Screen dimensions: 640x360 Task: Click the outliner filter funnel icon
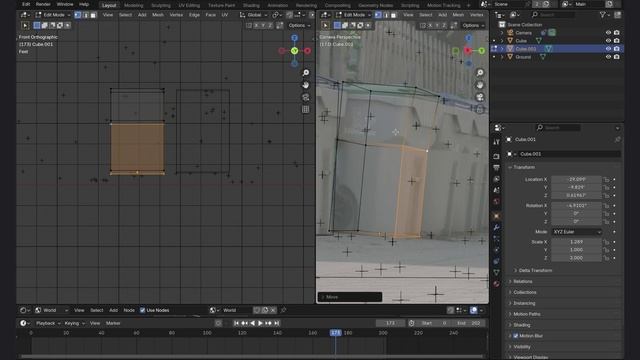pyautogui.click(x=603, y=15)
